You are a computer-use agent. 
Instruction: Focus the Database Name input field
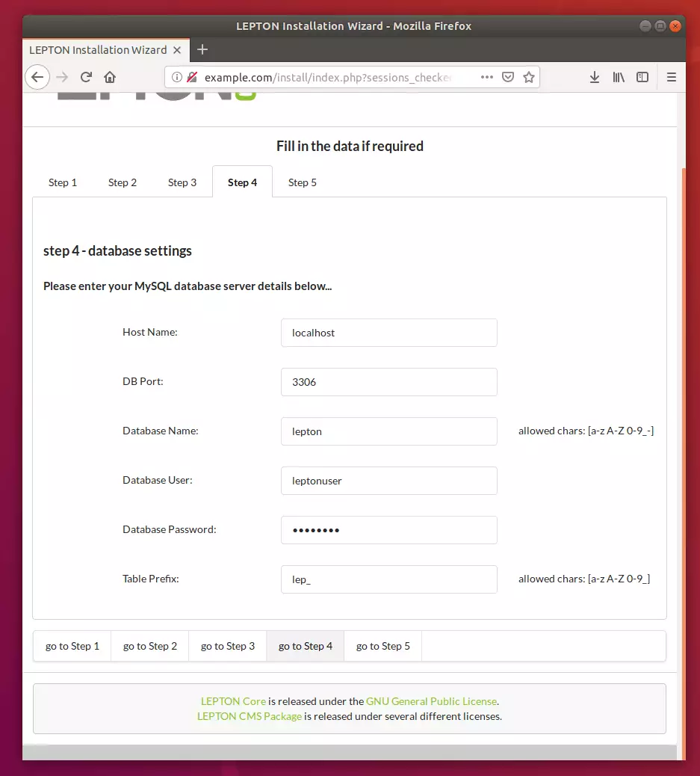388,431
